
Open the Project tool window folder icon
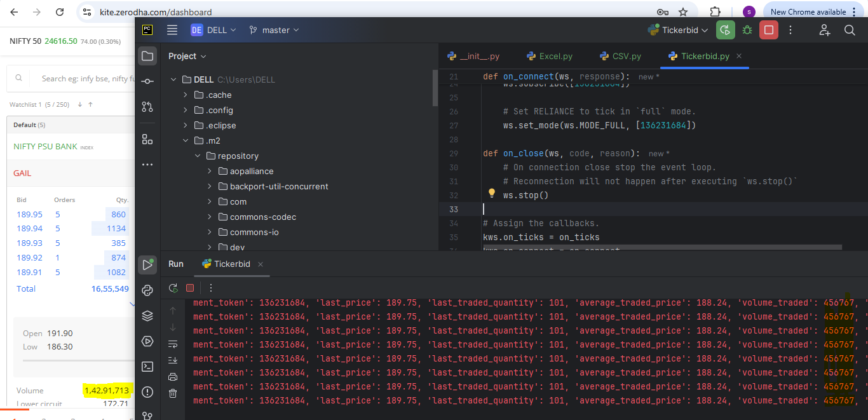click(147, 56)
